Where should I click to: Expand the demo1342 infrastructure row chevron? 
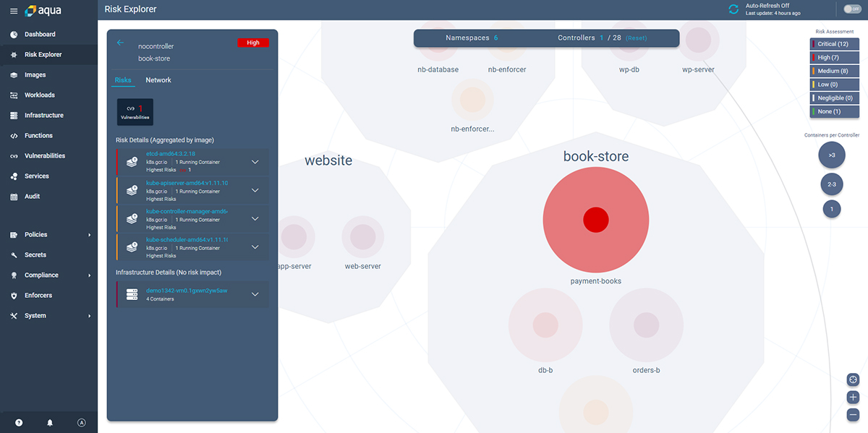[255, 294]
